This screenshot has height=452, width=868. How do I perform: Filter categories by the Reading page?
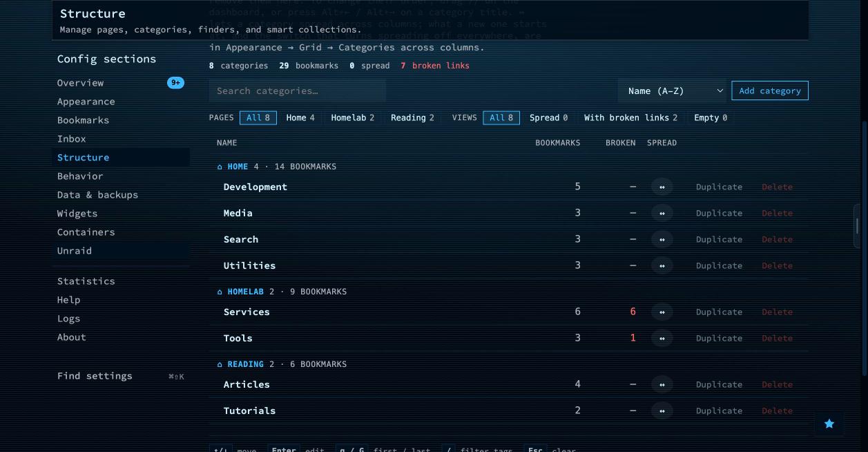click(x=412, y=117)
